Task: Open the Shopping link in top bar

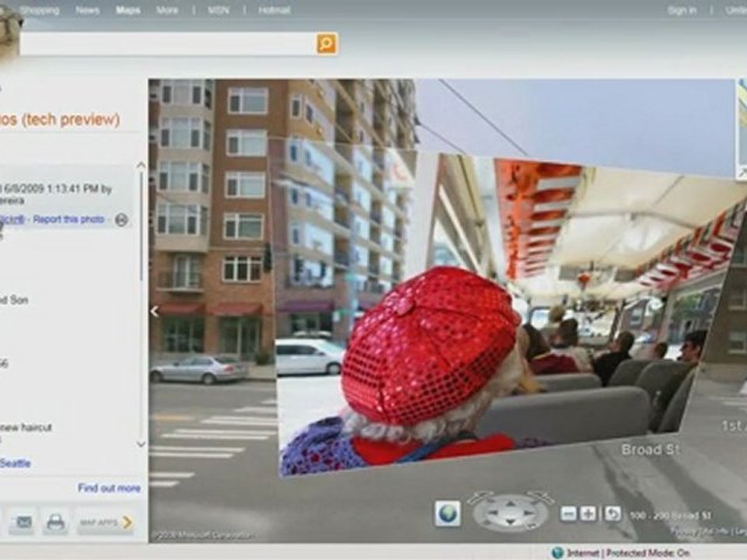Action: click(x=39, y=10)
